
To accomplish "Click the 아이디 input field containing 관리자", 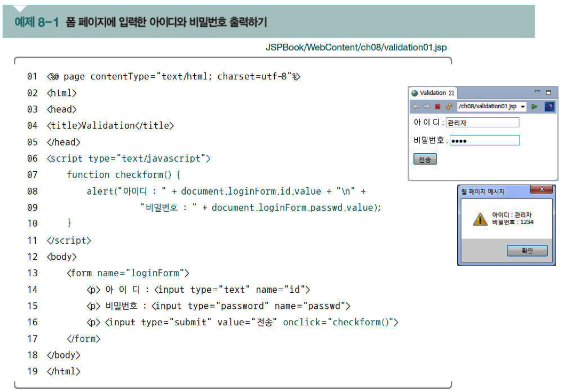I will 482,123.
